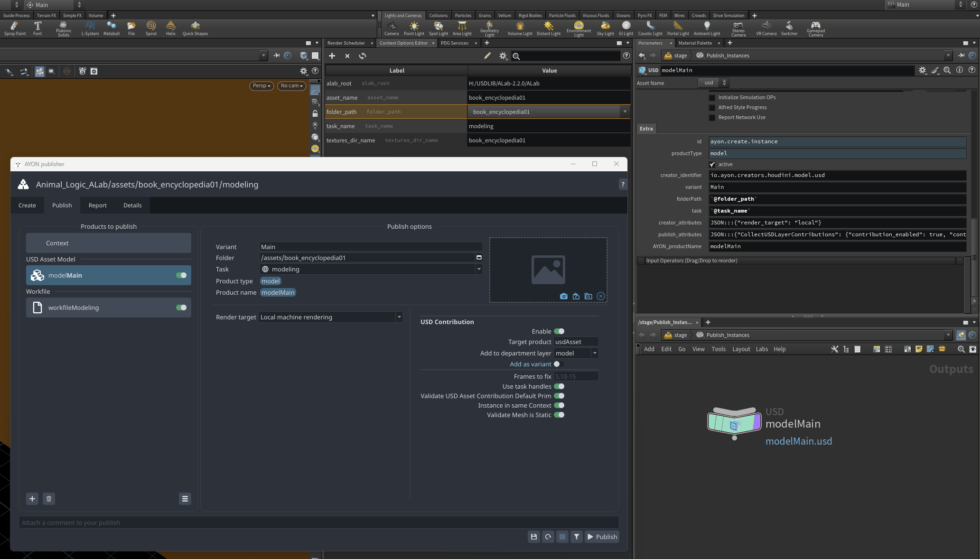Switch to the Details tab
This screenshot has width=980, height=559.
132,205
